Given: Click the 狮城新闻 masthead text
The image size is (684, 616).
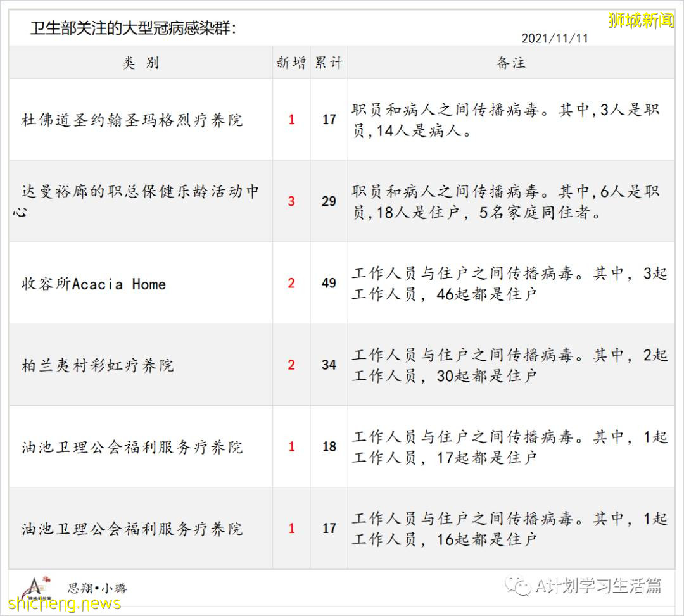Looking at the screenshot, I should click(x=640, y=20).
